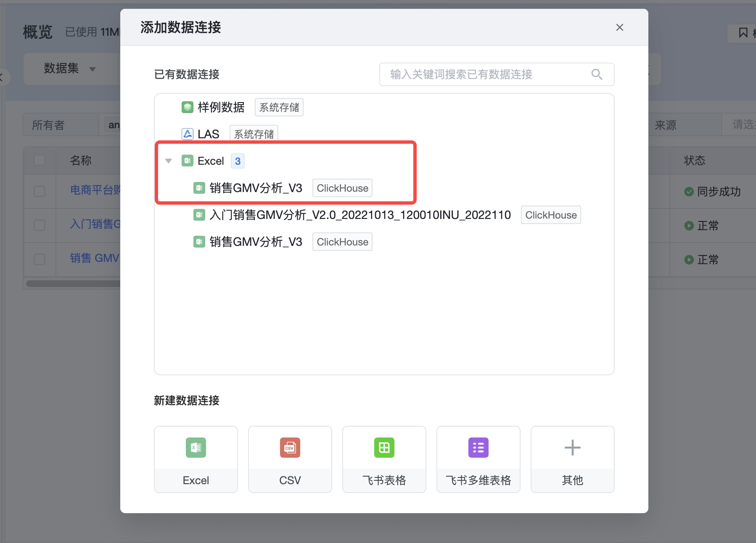Click the green 飞书表格 icon

(x=384, y=448)
